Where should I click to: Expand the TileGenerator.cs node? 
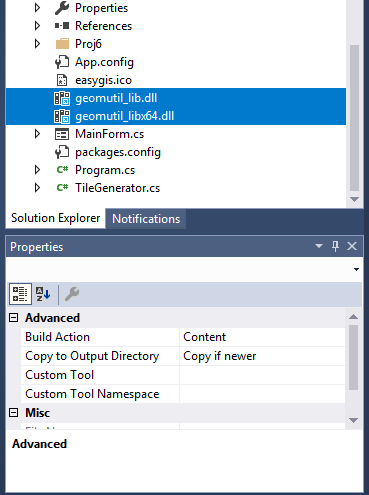[x=37, y=188]
